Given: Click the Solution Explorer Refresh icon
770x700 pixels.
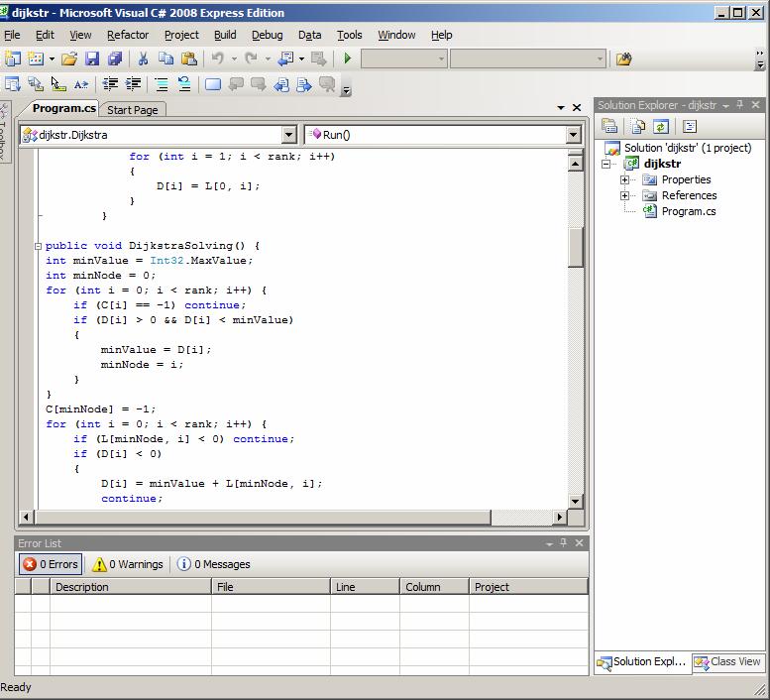Looking at the screenshot, I should tap(661, 127).
